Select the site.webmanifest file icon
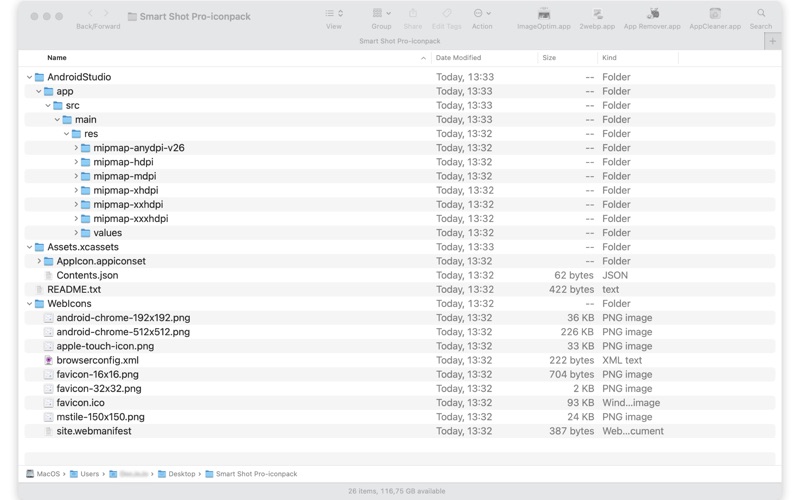This screenshot has width=800, height=500. [x=48, y=431]
